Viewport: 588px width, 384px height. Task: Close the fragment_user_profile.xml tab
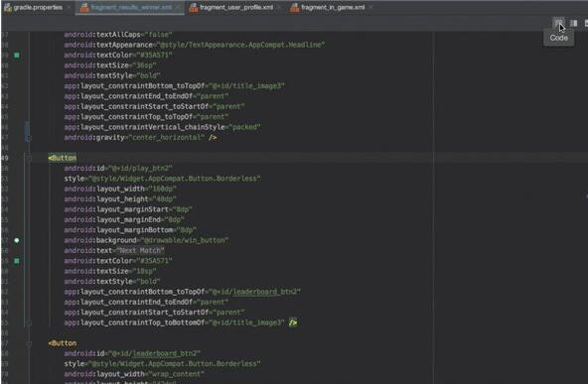pyautogui.click(x=280, y=7)
